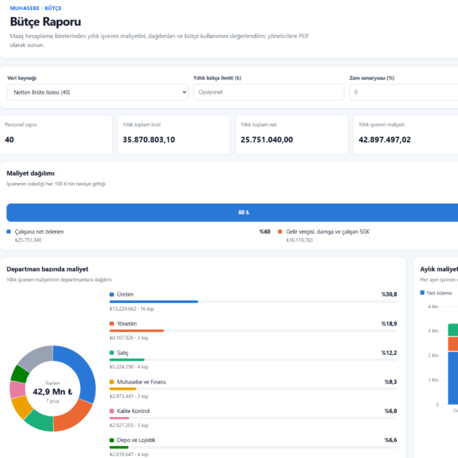The image size is (458, 458).
Task: Click the %9,3 percentage
Action: (x=390, y=382)
